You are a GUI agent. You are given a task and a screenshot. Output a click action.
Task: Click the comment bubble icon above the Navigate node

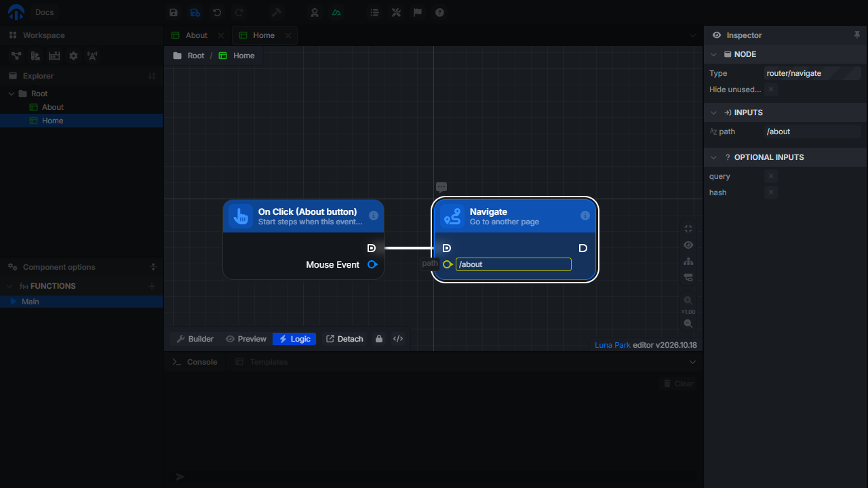pyautogui.click(x=441, y=187)
